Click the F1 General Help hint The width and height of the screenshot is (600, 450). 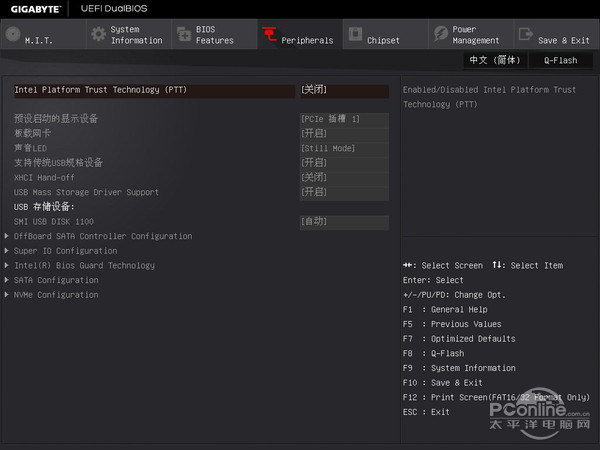tap(445, 309)
